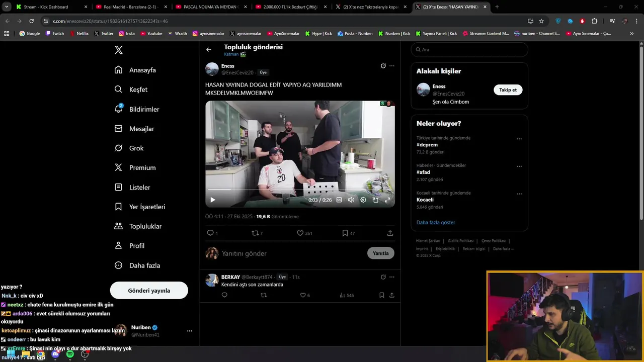Screen dimensions: 644x362
Task: Repost BERKAY's comment
Action: tap(264, 295)
